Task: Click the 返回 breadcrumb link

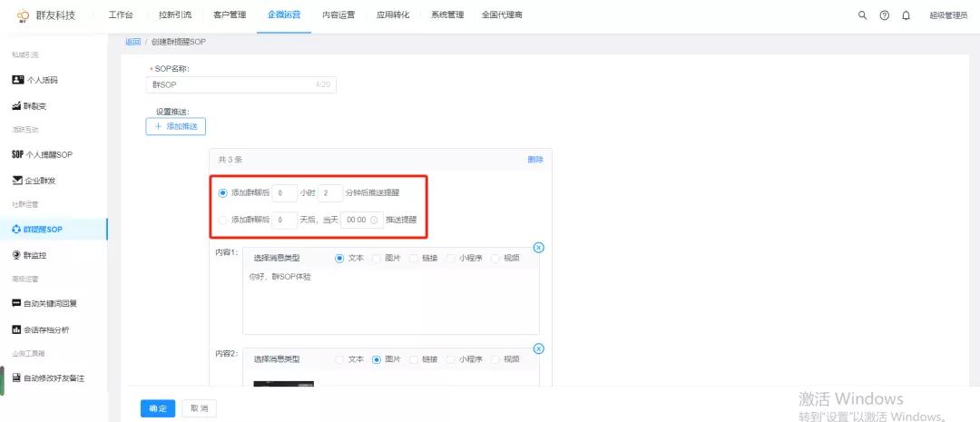Action: click(x=133, y=42)
